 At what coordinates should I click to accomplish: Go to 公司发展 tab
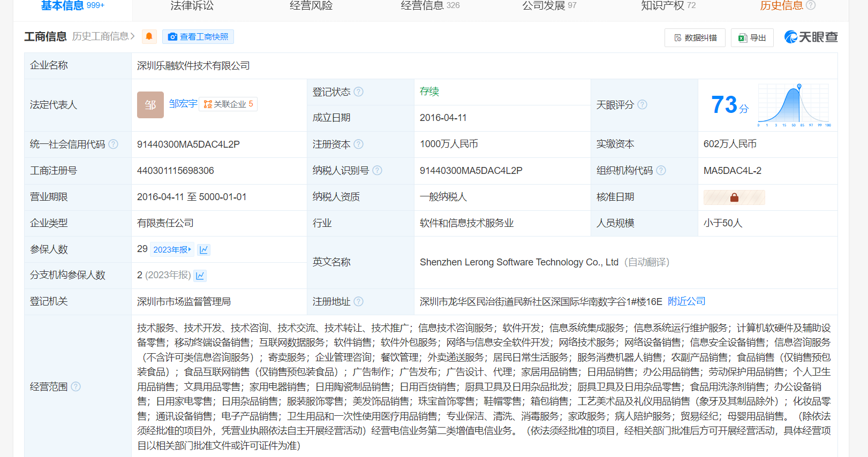coord(549,5)
